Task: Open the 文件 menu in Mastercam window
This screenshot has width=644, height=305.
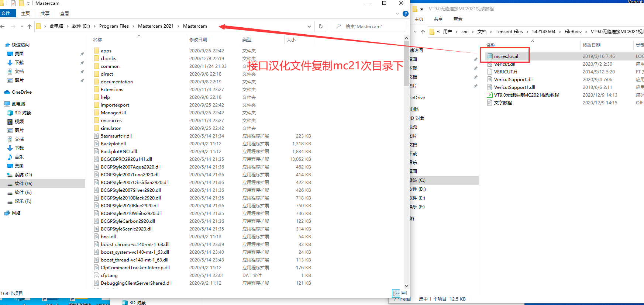Action: 7,13
